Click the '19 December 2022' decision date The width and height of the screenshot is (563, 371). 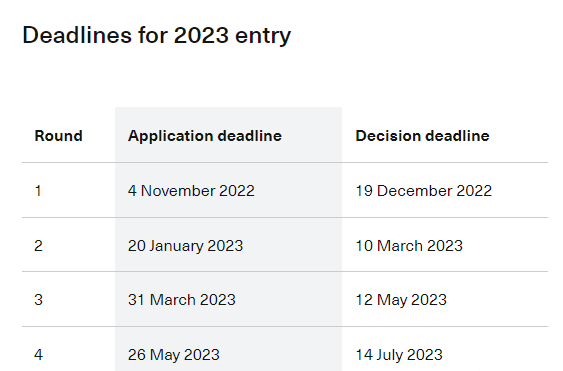(423, 191)
